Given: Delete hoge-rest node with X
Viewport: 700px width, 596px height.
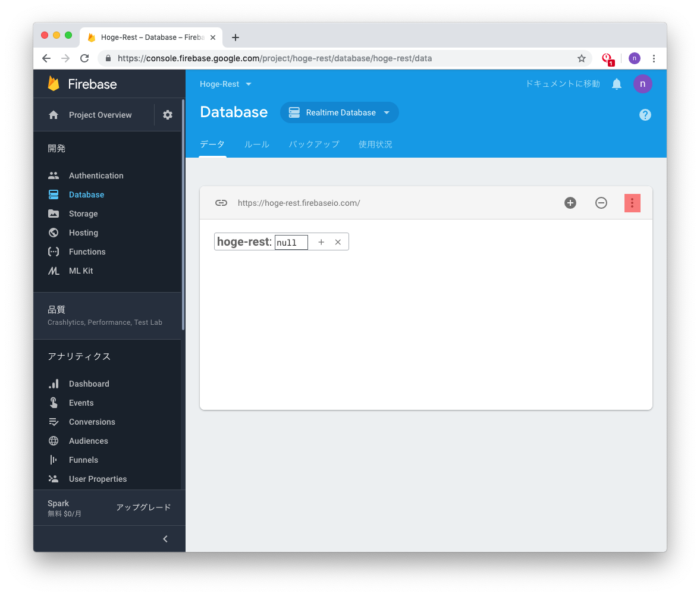Looking at the screenshot, I should pos(338,242).
